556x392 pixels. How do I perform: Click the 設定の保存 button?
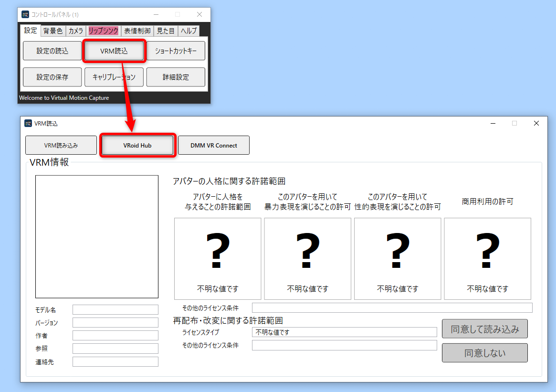click(x=52, y=77)
